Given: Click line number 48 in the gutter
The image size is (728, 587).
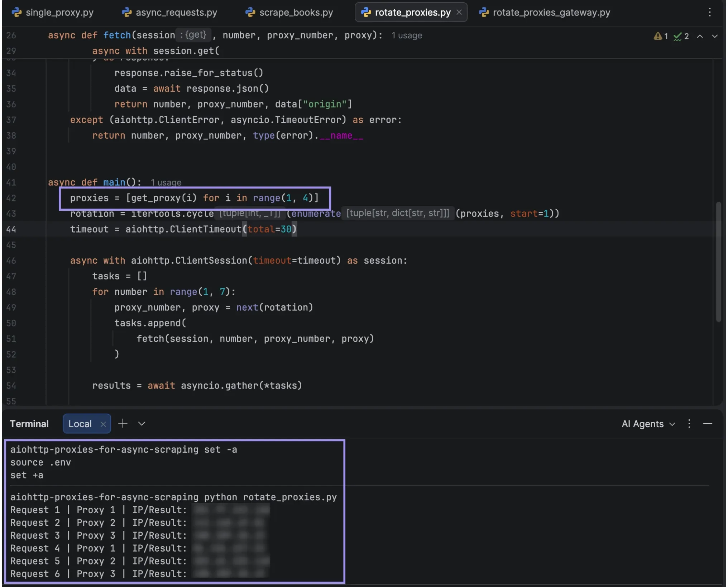Looking at the screenshot, I should tap(11, 292).
